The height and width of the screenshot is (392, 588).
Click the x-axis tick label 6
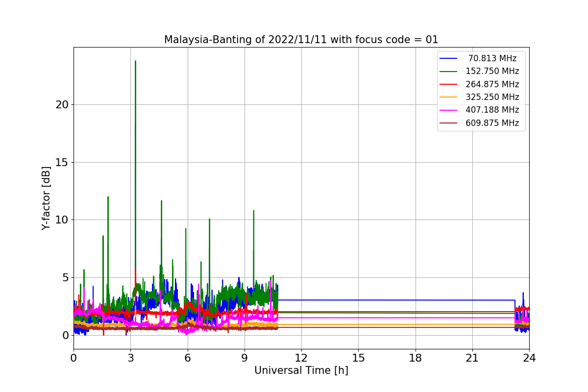(x=187, y=358)
